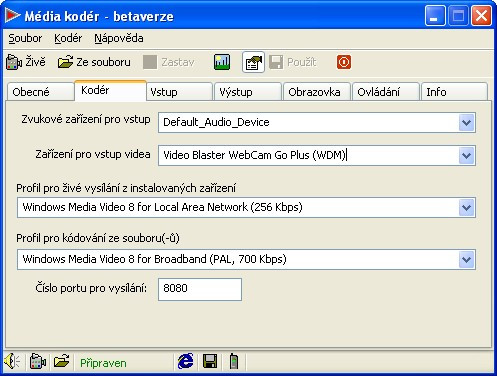Click the camera icon in status bar
Screen dimensions: 497x376
pos(37,362)
